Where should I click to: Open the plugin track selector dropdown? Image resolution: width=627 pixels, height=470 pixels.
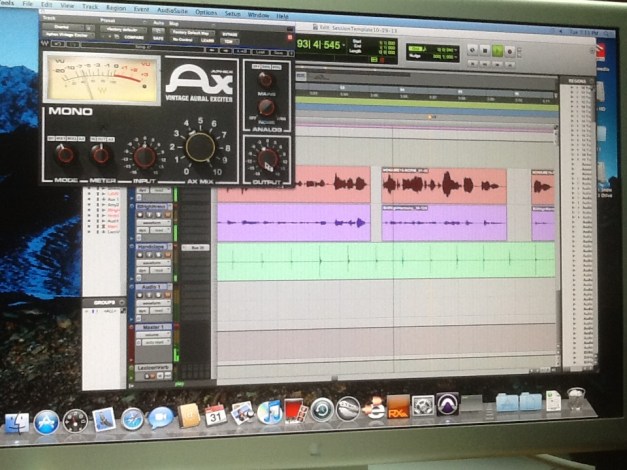point(64,27)
